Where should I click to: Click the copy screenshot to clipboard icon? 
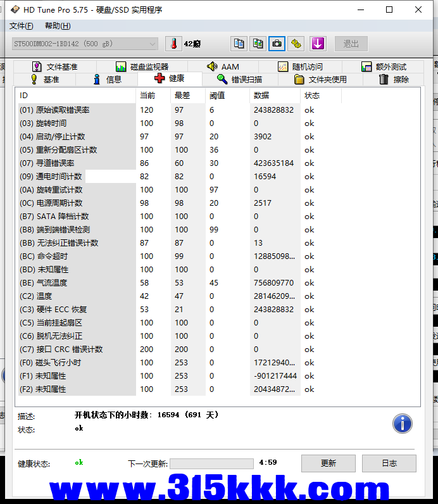pyautogui.click(x=258, y=44)
